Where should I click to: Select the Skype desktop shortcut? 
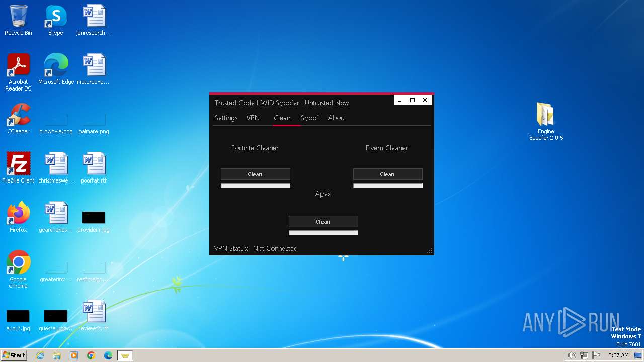tap(56, 21)
